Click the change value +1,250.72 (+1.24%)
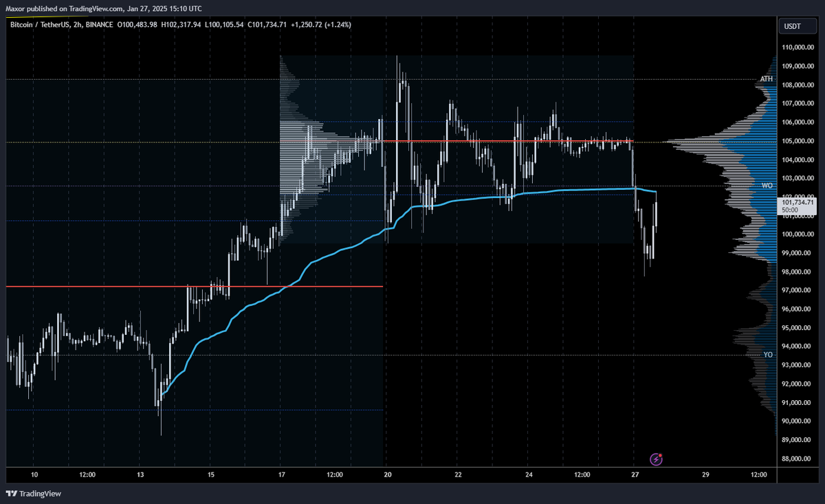Viewport: 825px width, 504px height. point(321,25)
